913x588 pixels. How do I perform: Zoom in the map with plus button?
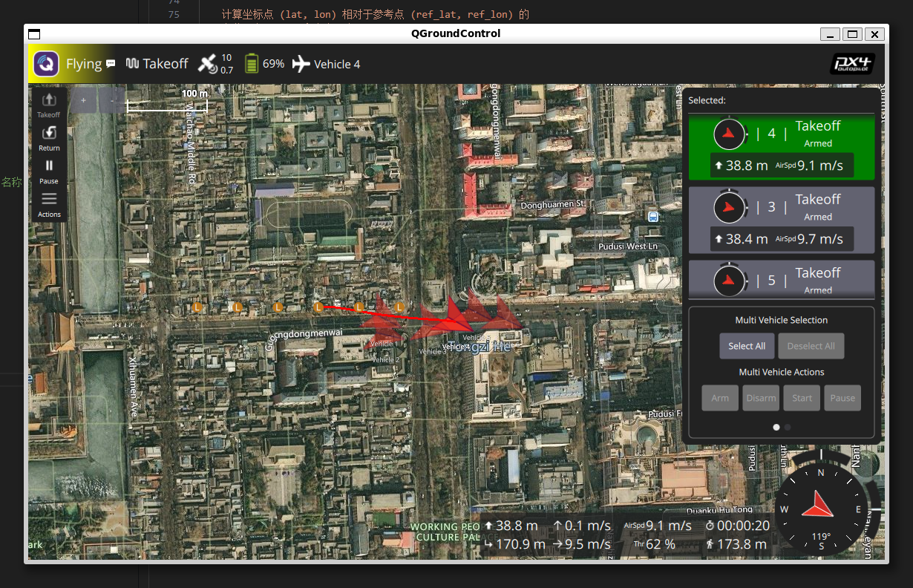[83, 100]
